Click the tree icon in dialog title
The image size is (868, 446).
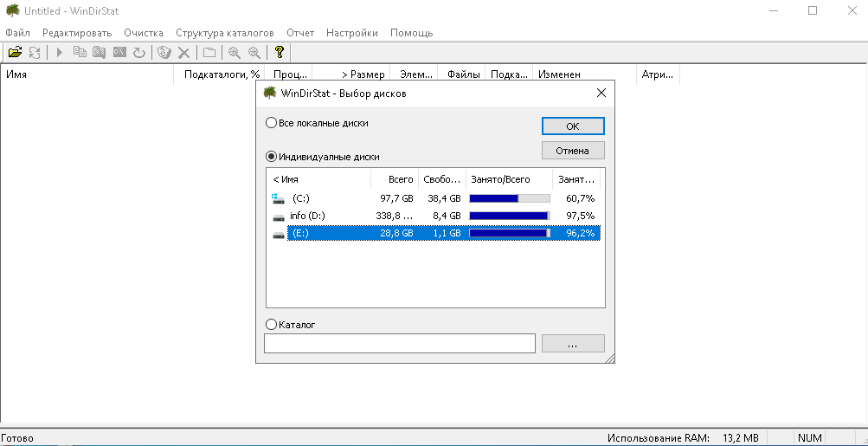(x=270, y=93)
